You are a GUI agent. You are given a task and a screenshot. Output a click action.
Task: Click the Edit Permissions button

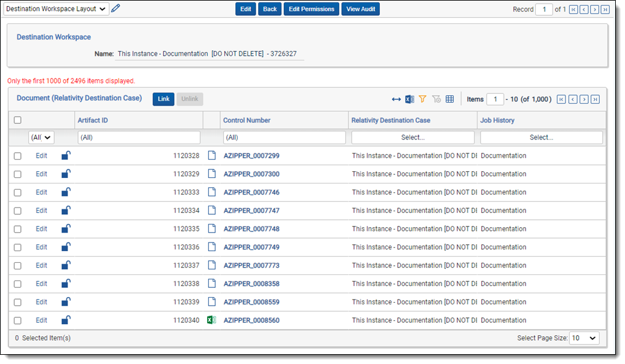[x=311, y=9]
